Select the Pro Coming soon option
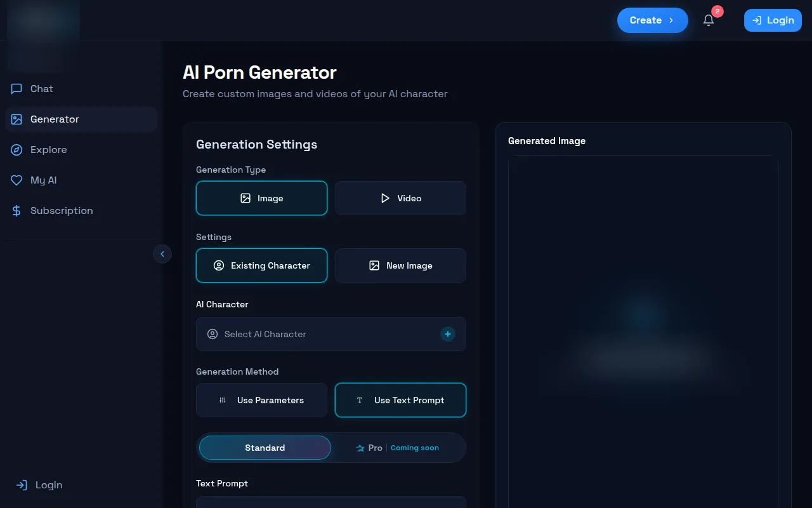The image size is (812, 508). [x=398, y=448]
